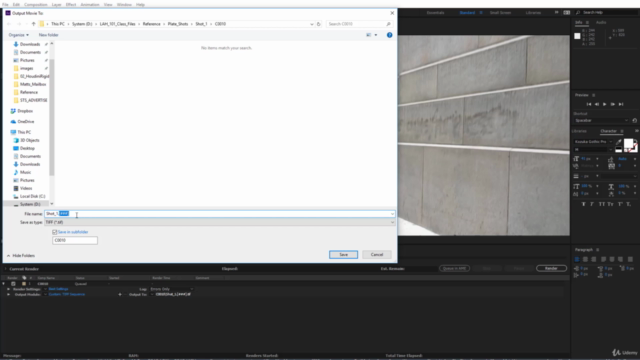Viewport: 640px width, 360px height.
Task: Switch to the Libraries panel tab
Action: 579,131
